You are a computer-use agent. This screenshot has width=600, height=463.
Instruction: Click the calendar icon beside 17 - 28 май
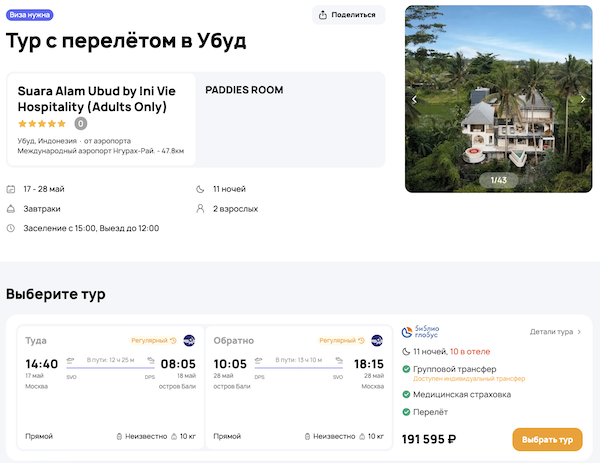pos(11,189)
